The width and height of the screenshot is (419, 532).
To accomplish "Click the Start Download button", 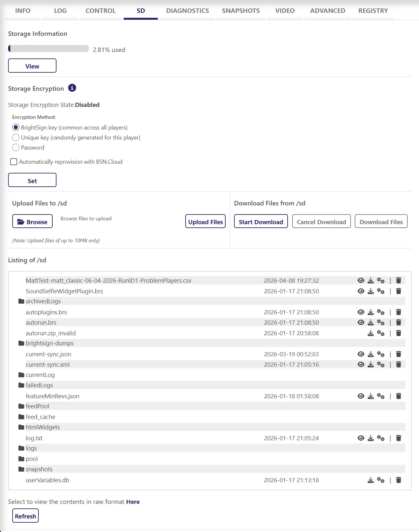I will click(261, 222).
